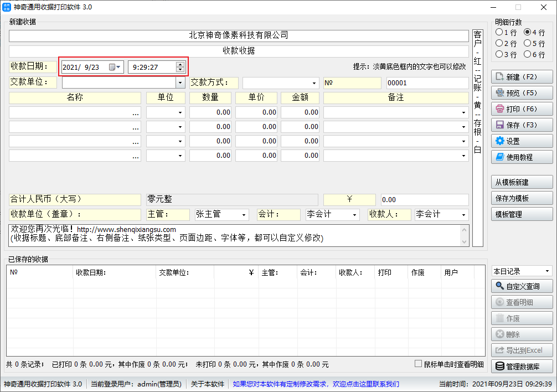Click the 打印 column header in saved receipts
The image size is (557, 392).
(391, 273)
